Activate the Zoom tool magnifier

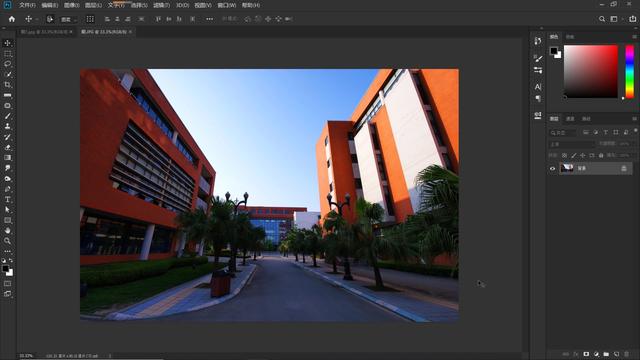[7, 241]
